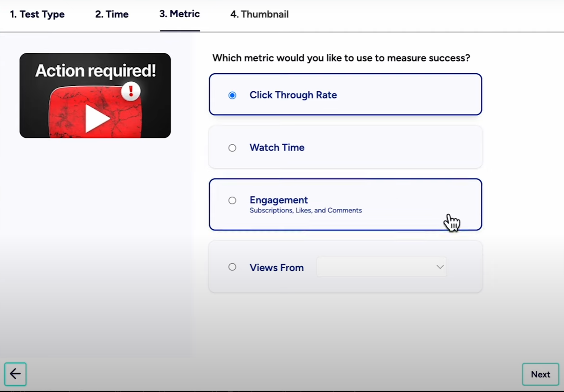
Task: Click the Action required video thumbnail
Action: [95, 95]
